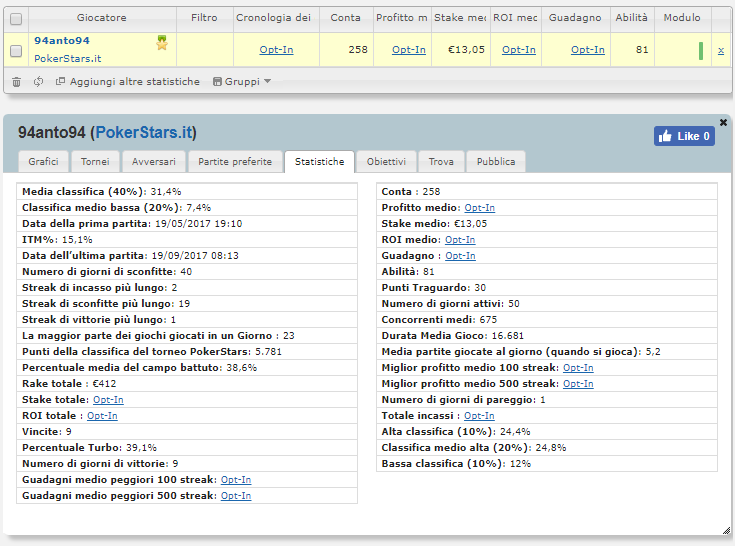Open the Grafici tab
Screen dimensions: 735x546
43,162
